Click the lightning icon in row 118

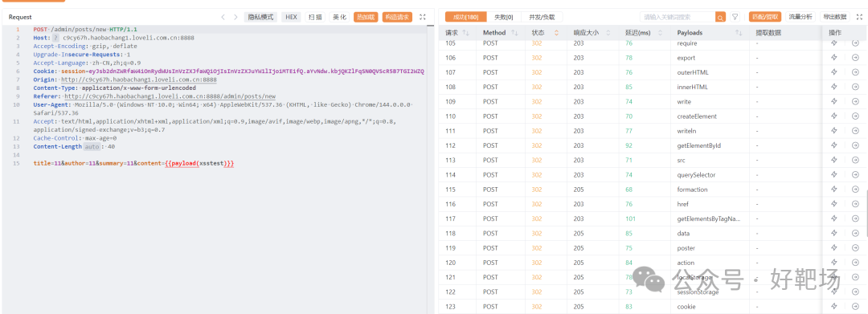coord(834,233)
